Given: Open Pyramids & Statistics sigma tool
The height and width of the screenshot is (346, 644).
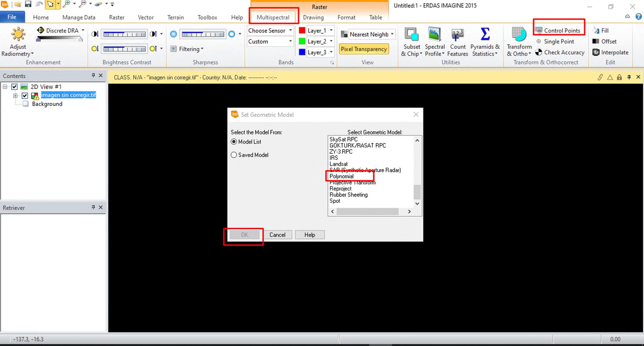Looking at the screenshot, I should 485,42.
